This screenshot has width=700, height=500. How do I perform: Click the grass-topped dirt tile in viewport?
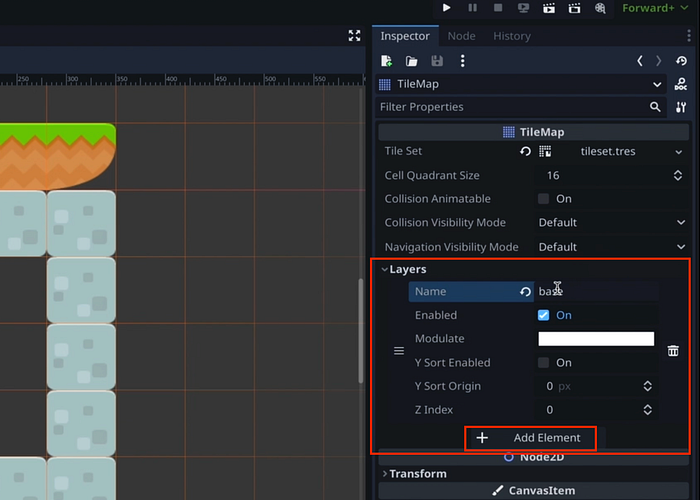57,156
